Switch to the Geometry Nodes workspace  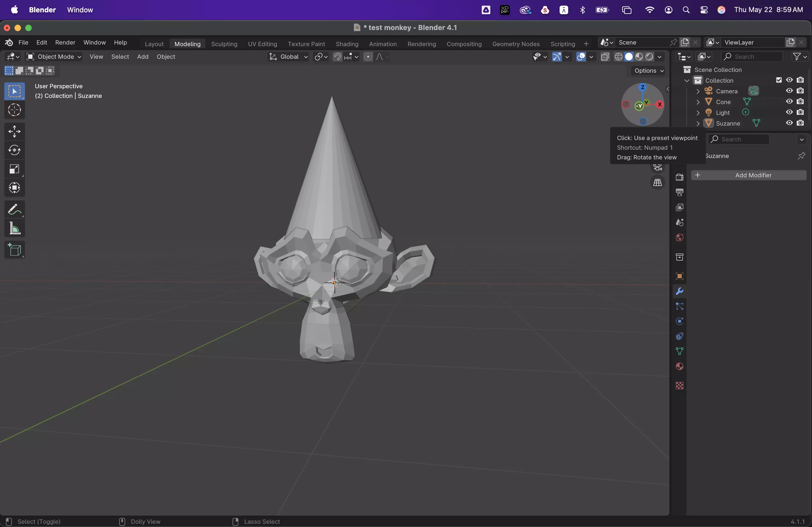coord(516,44)
